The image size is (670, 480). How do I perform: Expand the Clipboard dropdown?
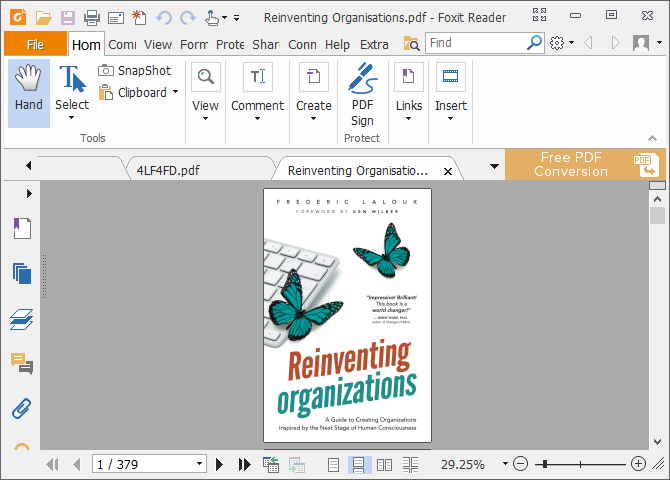point(175,93)
